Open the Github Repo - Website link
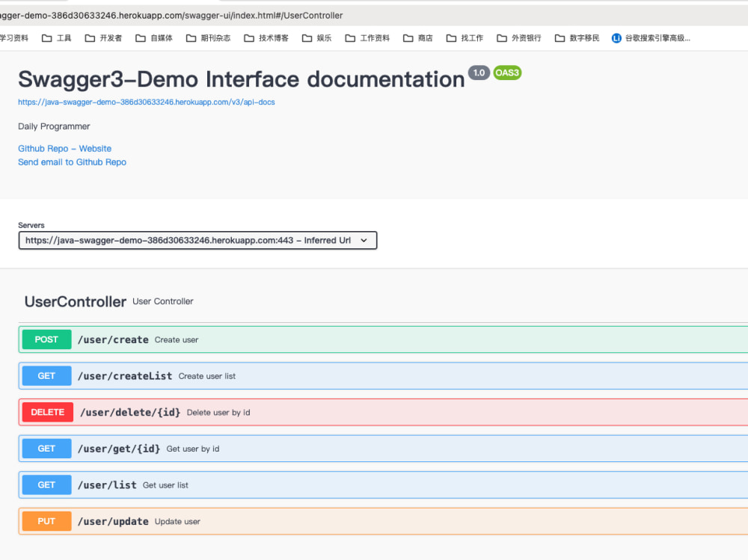Viewport: 748px width, 560px height. click(64, 149)
